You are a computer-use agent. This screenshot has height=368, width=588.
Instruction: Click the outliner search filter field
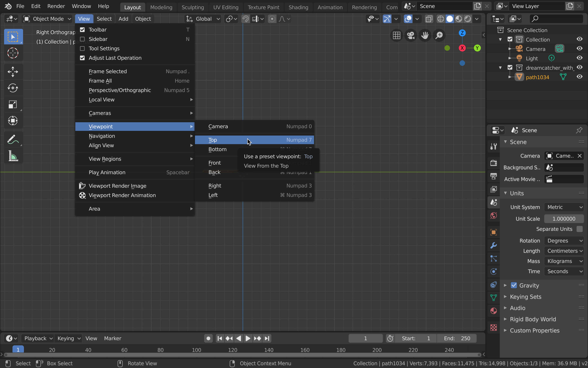[556, 19]
